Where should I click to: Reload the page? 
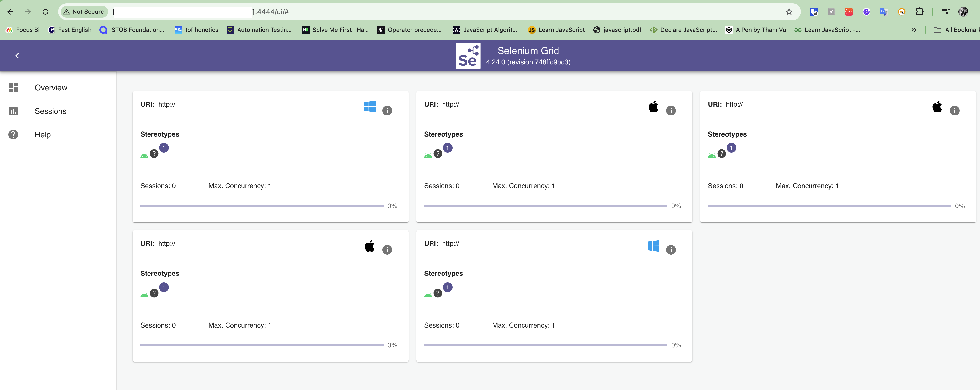(x=45, y=12)
